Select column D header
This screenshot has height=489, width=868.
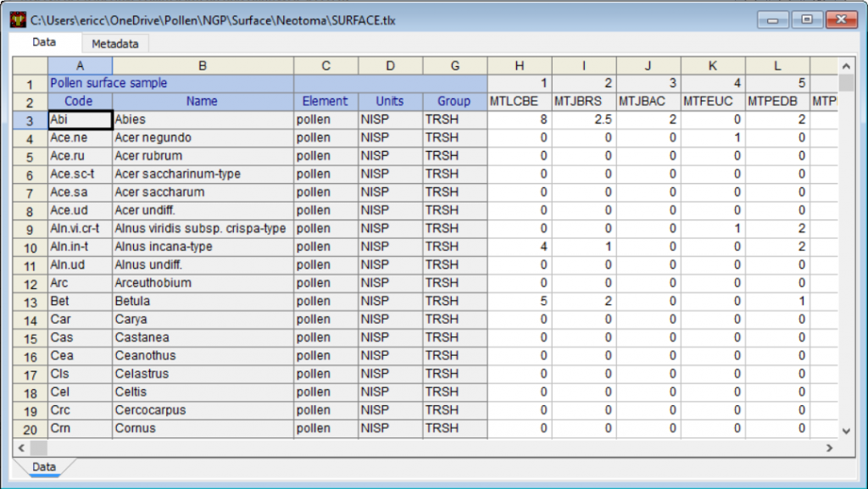click(390, 66)
